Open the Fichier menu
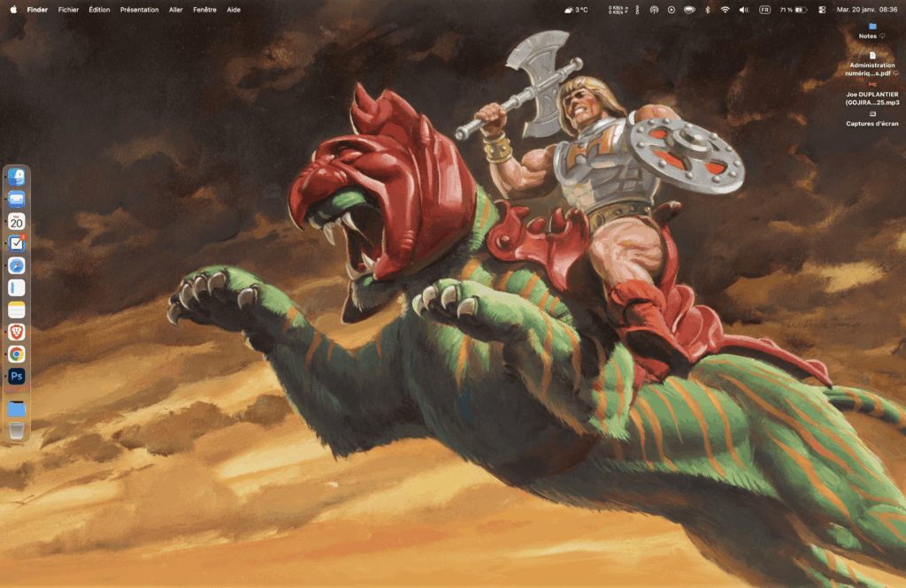The width and height of the screenshot is (906, 588). click(x=68, y=10)
